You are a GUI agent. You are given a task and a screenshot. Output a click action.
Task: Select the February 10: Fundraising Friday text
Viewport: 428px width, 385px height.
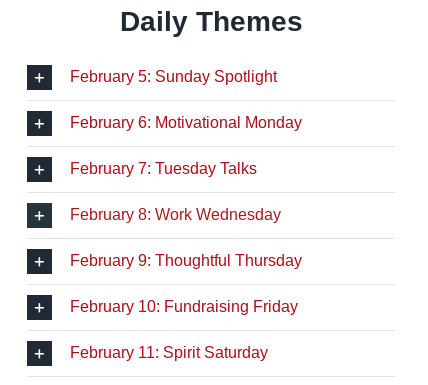tap(184, 307)
